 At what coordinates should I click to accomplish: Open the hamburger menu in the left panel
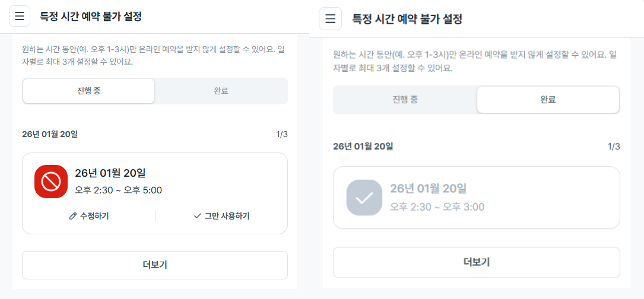click(x=20, y=16)
